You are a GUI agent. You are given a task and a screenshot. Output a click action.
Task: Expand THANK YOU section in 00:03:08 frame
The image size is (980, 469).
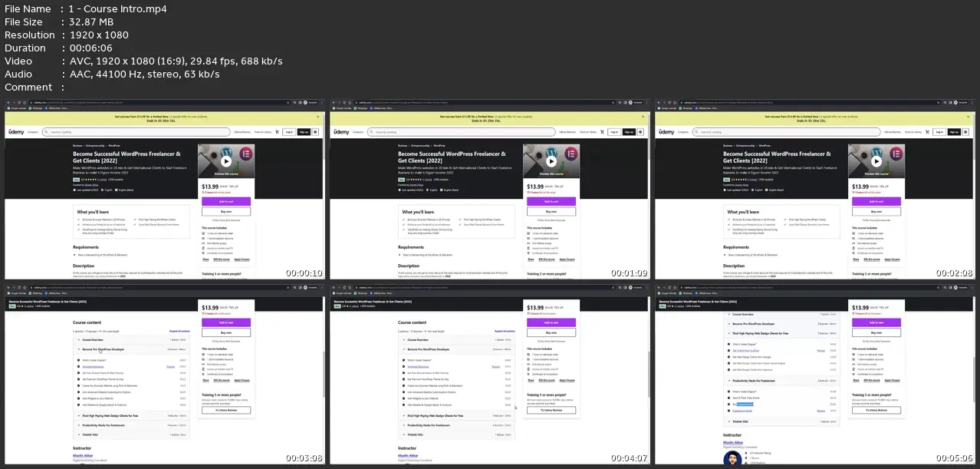click(133, 435)
